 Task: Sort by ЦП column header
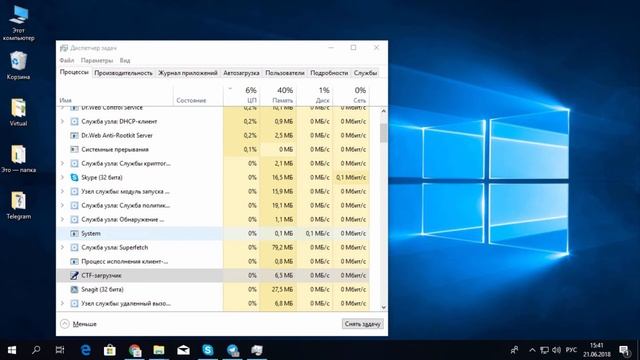[242, 95]
